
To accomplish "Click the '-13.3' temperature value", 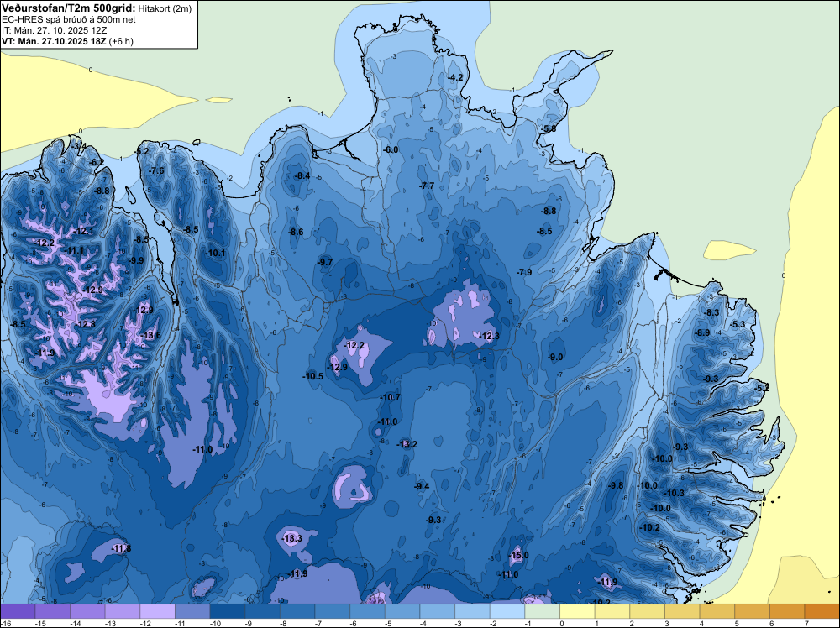I will [x=292, y=539].
